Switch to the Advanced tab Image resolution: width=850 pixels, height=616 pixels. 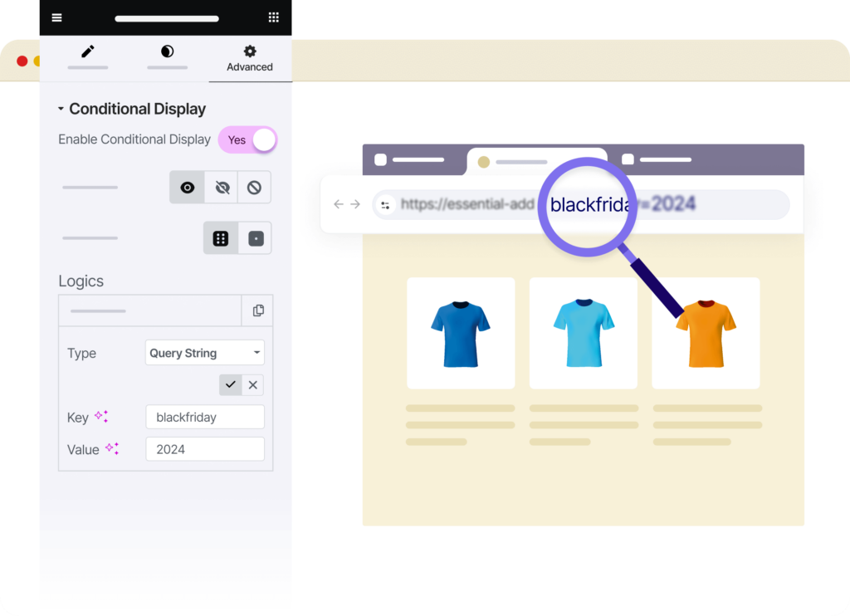[250, 59]
